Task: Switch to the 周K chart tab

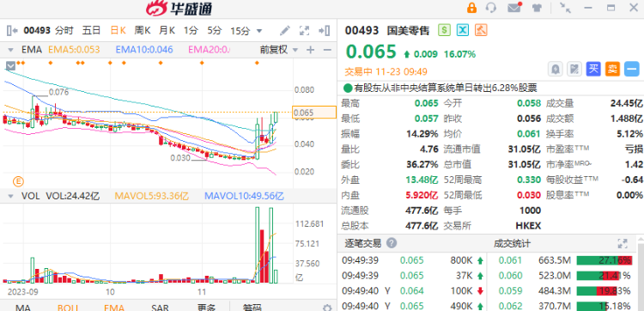Action: (x=143, y=30)
